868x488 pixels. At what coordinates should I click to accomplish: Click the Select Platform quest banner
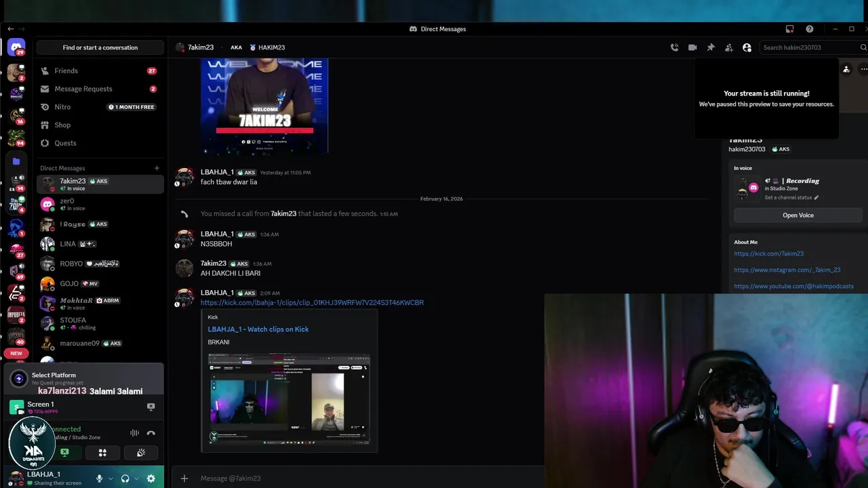click(84, 378)
